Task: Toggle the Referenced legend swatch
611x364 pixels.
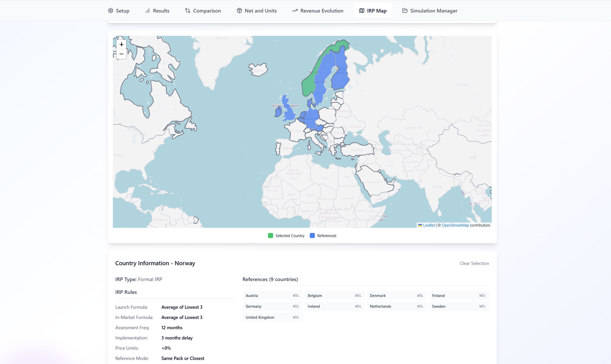Action: (x=312, y=235)
